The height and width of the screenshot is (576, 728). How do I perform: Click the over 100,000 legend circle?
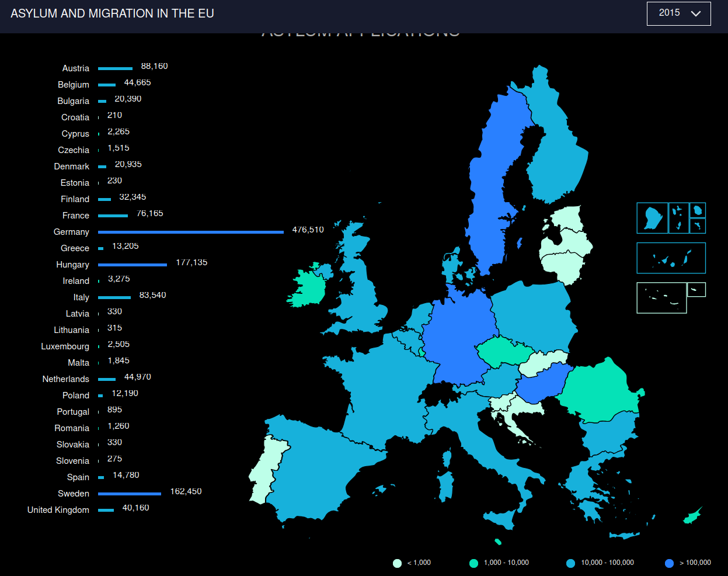670,563
